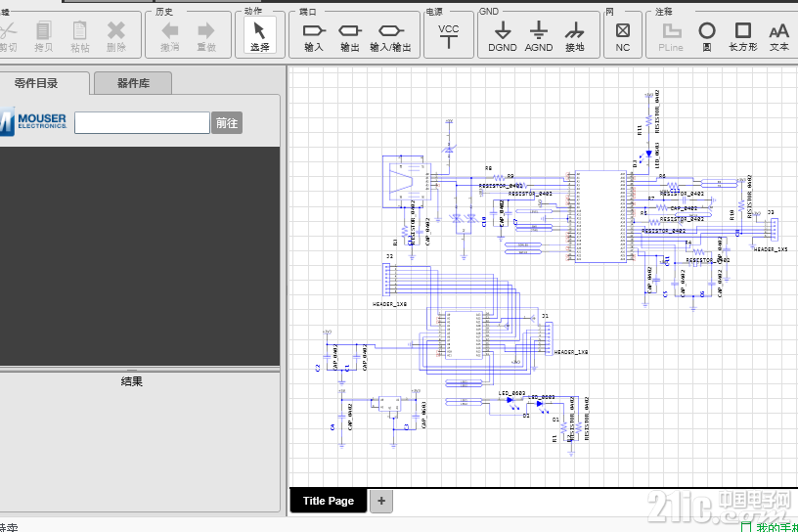
Task: Click the 结果 results panel heading
Action: point(132,380)
